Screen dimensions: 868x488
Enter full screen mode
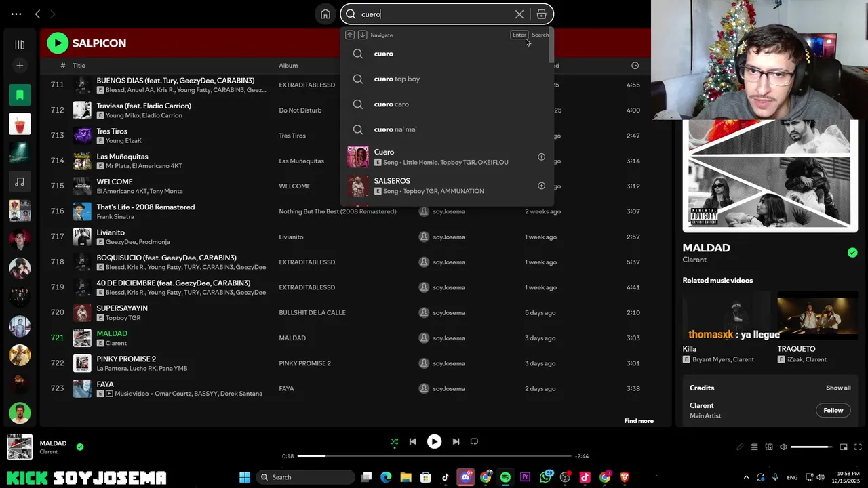(858, 447)
